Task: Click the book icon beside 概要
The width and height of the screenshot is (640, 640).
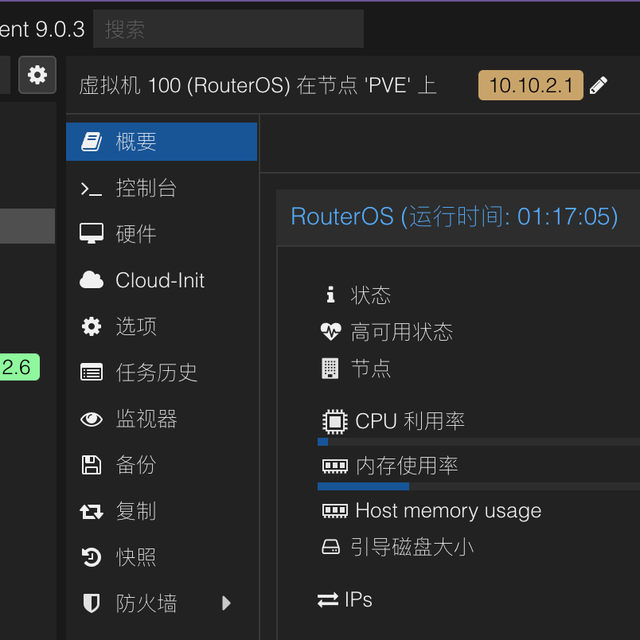Action: [x=91, y=142]
